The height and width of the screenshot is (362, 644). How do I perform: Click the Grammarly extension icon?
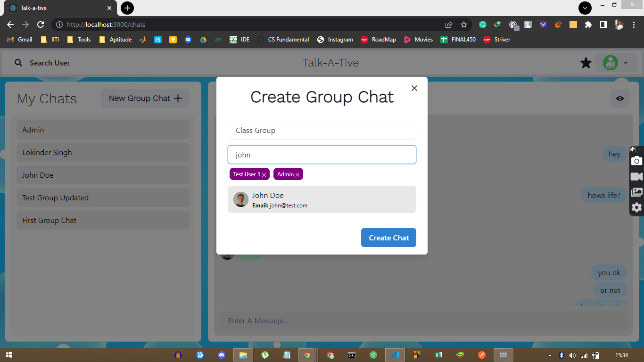(x=482, y=25)
